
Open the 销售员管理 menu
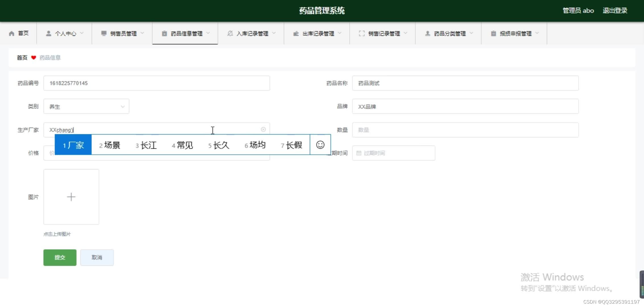pyautogui.click(x=122, y=34)
